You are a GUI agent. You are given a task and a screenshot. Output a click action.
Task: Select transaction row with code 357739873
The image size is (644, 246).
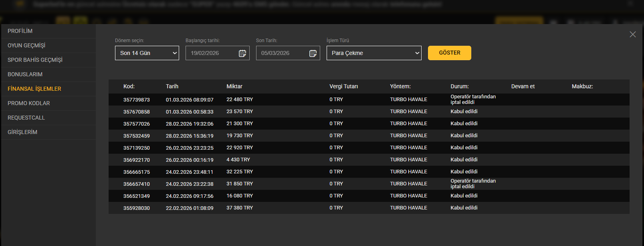tap(136, 100)
